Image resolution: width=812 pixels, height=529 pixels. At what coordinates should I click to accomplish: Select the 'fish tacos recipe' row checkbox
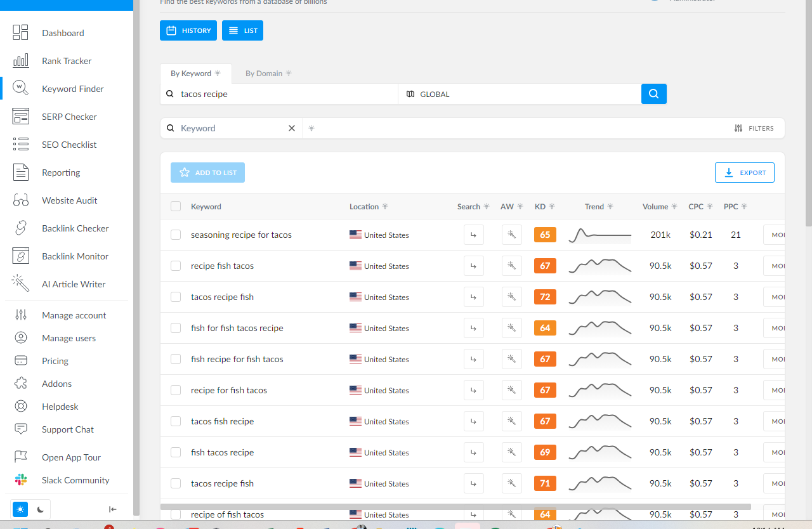(176, 452)
